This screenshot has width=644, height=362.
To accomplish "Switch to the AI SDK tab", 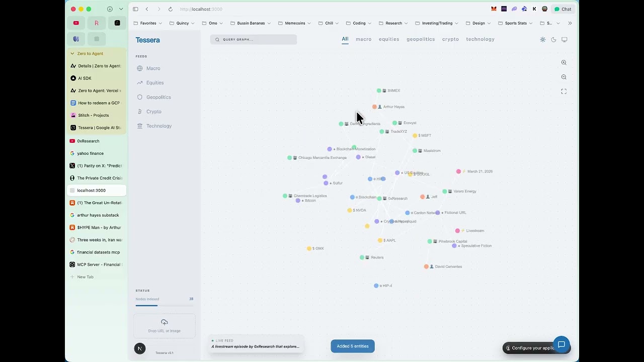I will (x=97, y=78).
